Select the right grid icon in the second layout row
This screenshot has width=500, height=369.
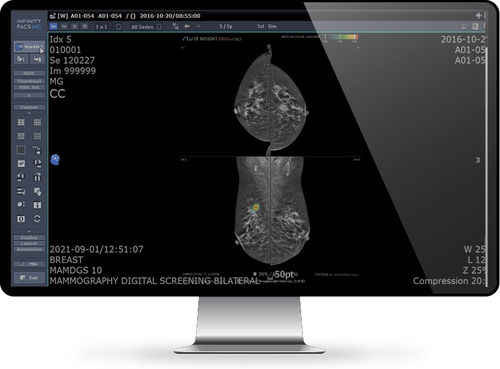37,136
